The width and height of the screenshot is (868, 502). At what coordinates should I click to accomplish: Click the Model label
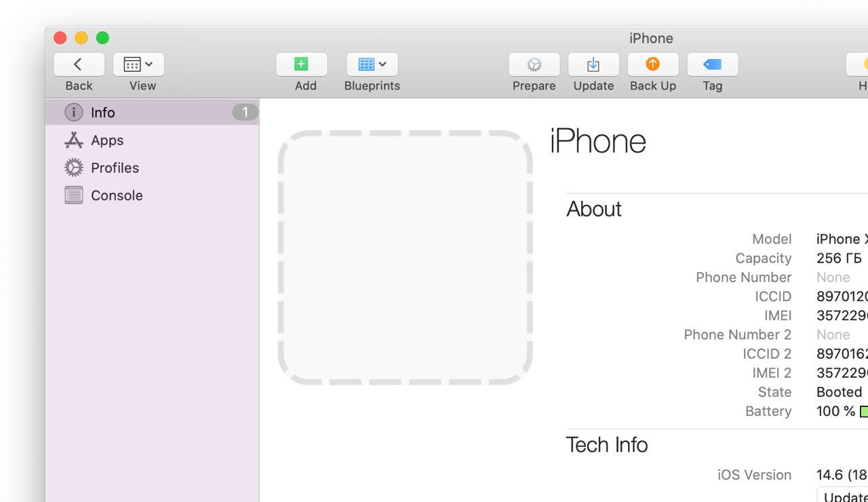click(772, 239)
